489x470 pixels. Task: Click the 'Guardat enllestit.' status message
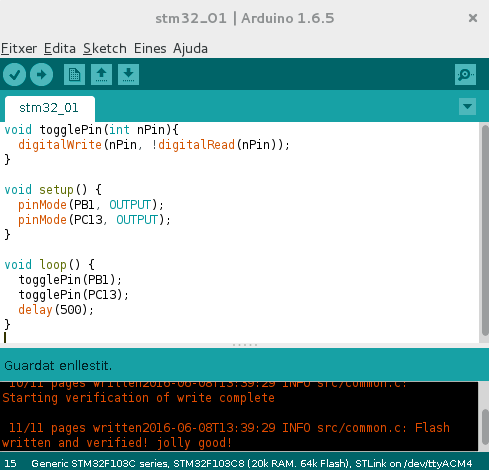pyautogui.click(x=58, y=366)
